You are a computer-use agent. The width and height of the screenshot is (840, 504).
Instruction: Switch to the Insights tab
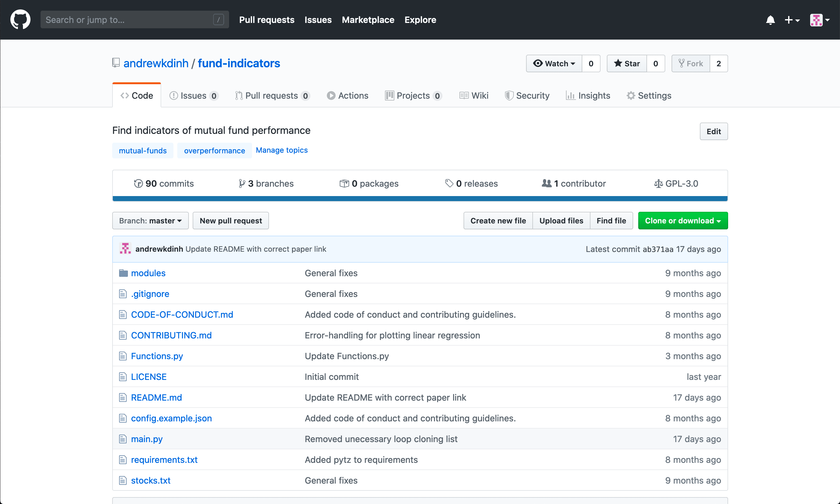click(x=588, y=96)
